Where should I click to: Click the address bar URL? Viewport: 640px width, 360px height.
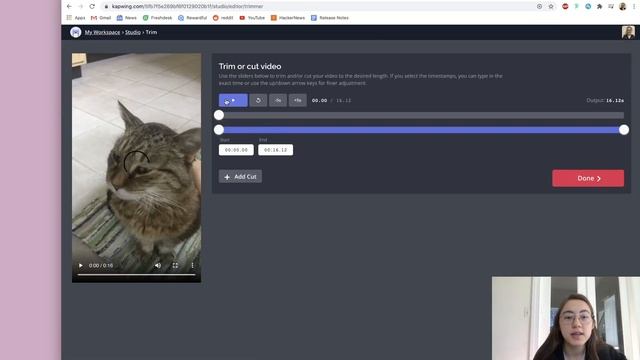click(x=187, y=6)
